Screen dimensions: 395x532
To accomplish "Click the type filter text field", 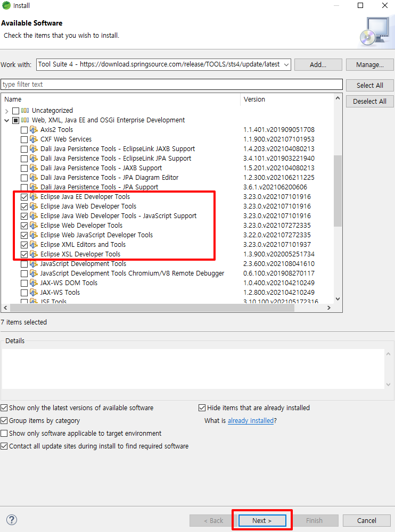I will pos(171,85).
